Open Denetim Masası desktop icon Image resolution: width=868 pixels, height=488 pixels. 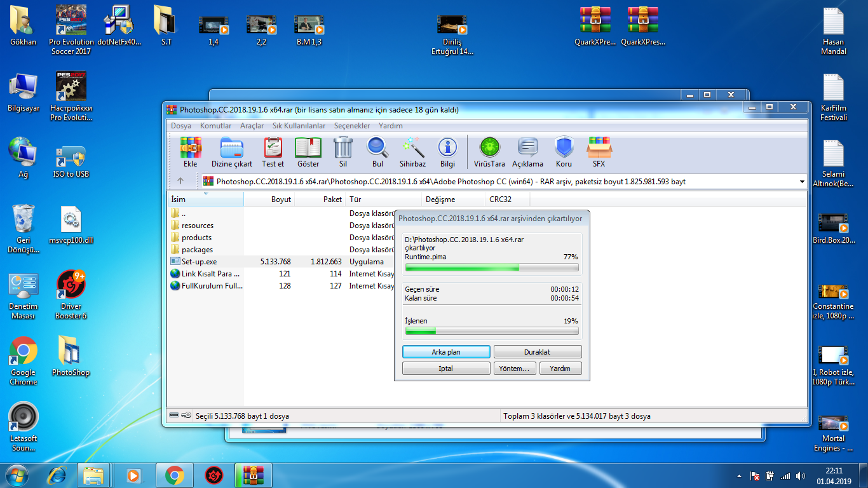coord(24,295)
